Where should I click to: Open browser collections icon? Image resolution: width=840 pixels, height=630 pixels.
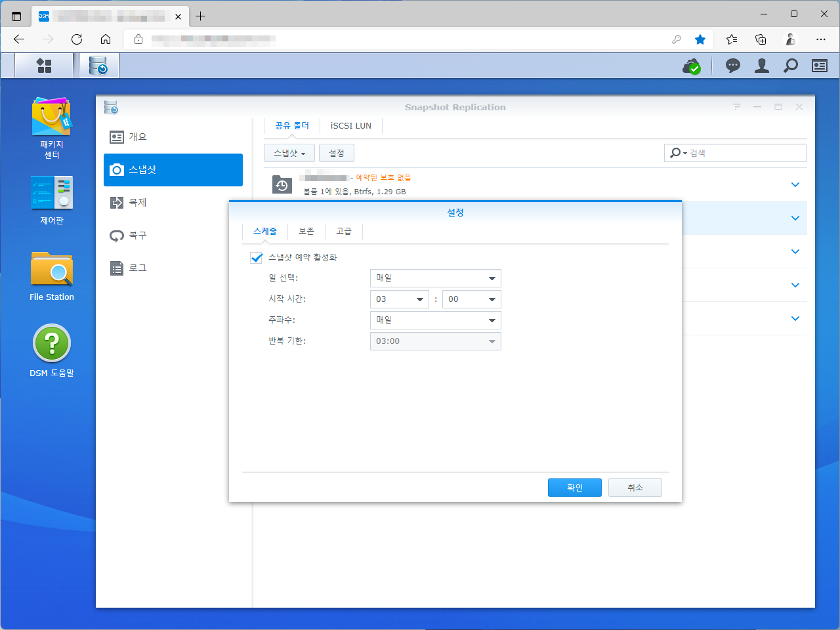(761, 39)
